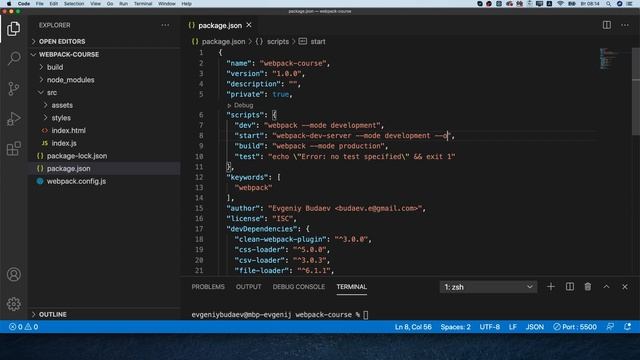Click Ln 8, Col 56 in status bar
The image size is (640, 360).
click(x=413, y=327)
